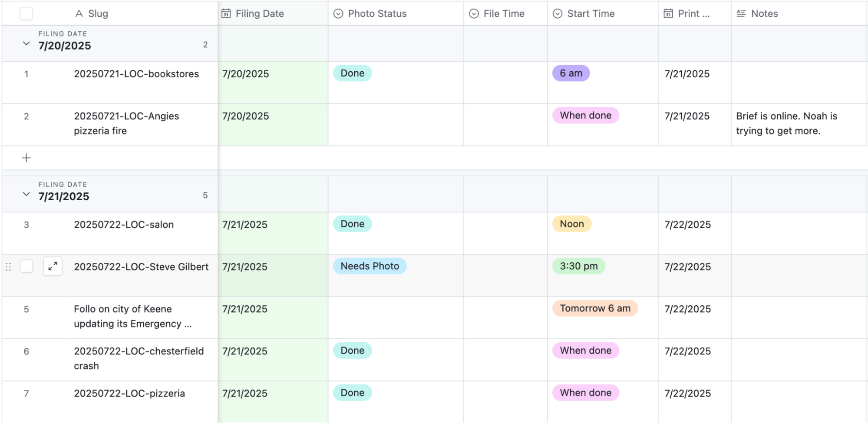868x423 pixels.
Task: Click the Done tag on salon row
Action: tap(353, 224)
